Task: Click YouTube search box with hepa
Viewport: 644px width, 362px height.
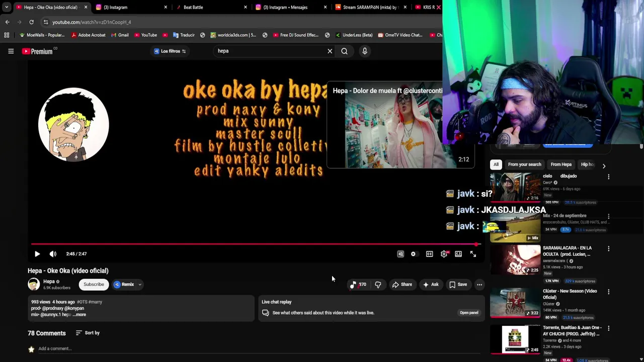Action: tap(269, 51)
